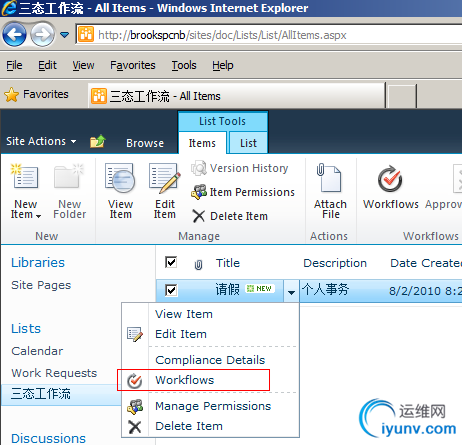The width and height of the screenshot is (462, 445).
Task: Expand the Site Actions dropdown
Action: tap(41, 141)
